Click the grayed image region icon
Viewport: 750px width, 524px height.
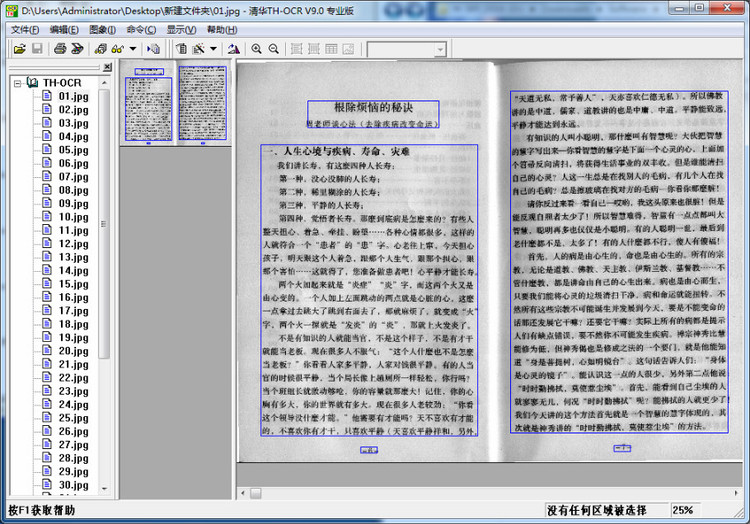pos(348,49)
